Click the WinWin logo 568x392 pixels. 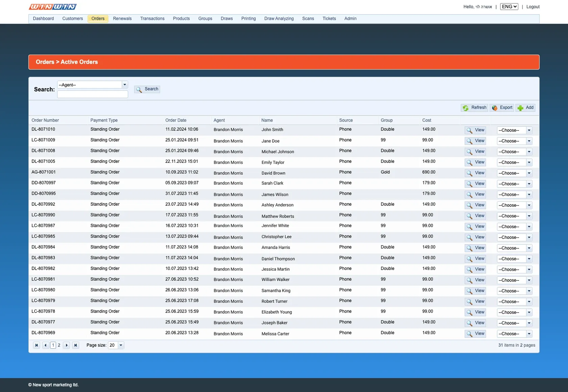coord(53,7)
